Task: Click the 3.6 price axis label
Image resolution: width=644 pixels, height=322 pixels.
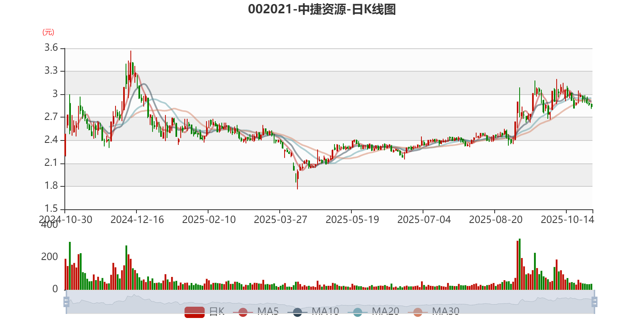Action: click(x=51, y=48)
